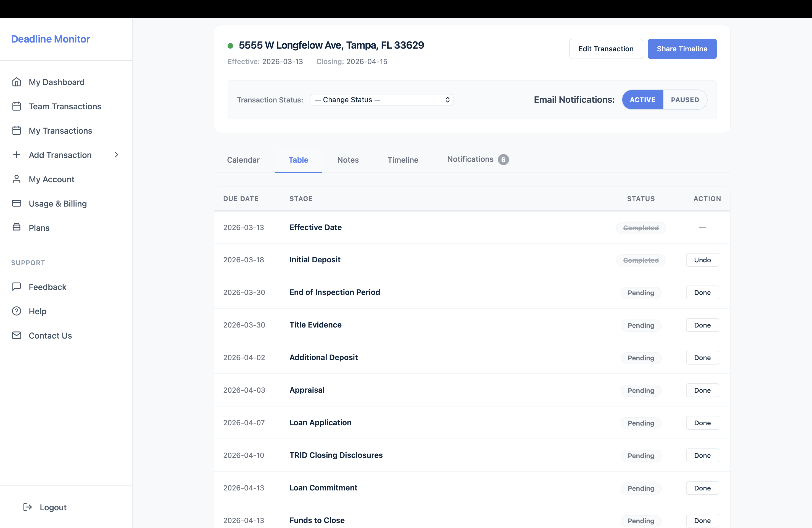Click the Effective Date stage name
The height and width of the screenshot is (528, 812).
[x=315, y=227]
